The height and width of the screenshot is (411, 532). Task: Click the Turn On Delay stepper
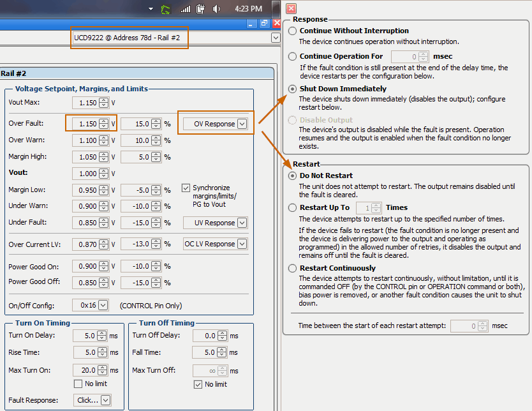point(102,336)
